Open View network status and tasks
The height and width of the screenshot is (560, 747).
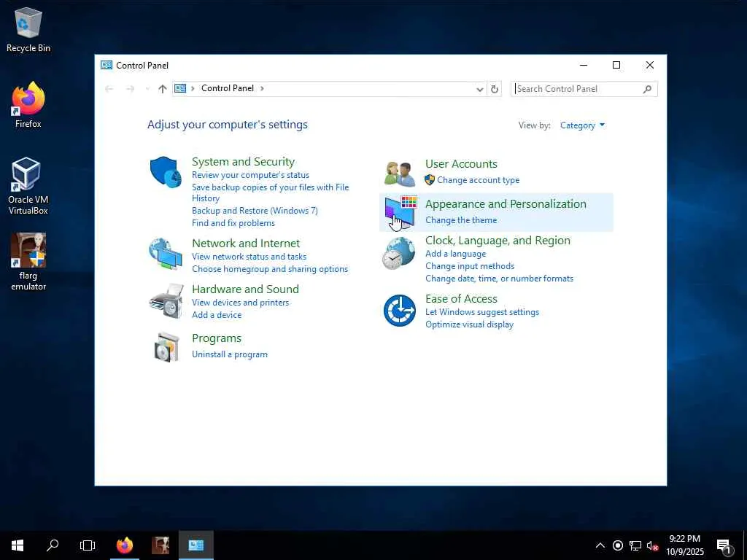(x=249, y=257)
